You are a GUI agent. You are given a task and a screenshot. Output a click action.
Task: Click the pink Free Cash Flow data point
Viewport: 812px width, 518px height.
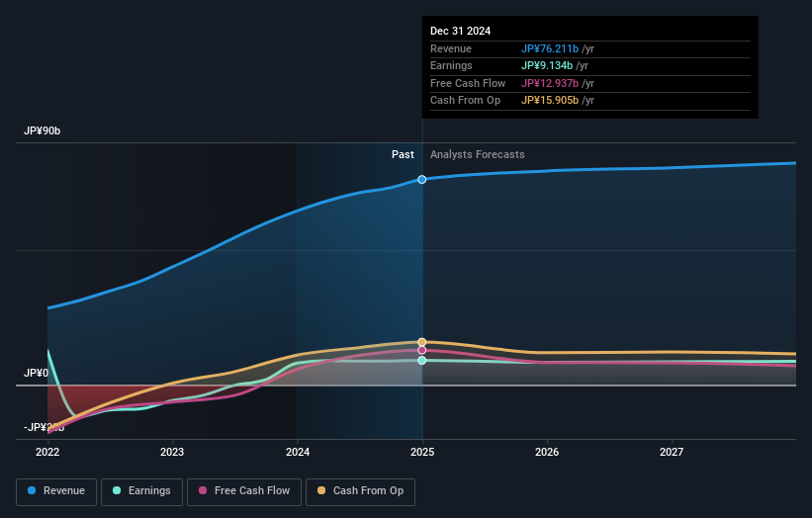tap(422, 350)
